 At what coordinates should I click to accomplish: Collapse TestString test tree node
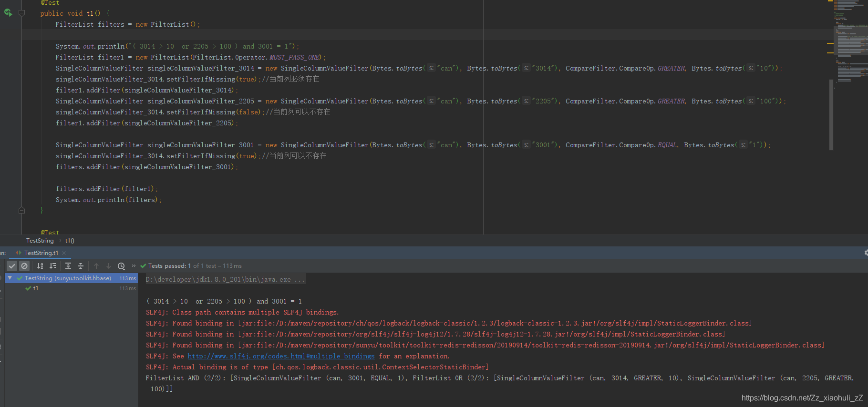pyautogui.click(x=10, y=278)
